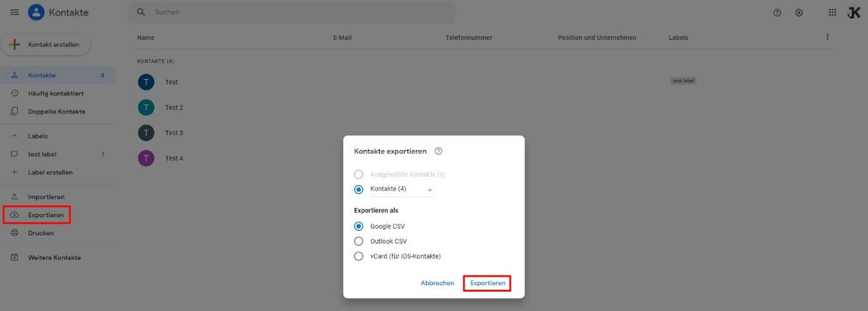Viewport: 868px width, 311px height.
Task: Click the export dialog help icon
Action: pos(438,151)
